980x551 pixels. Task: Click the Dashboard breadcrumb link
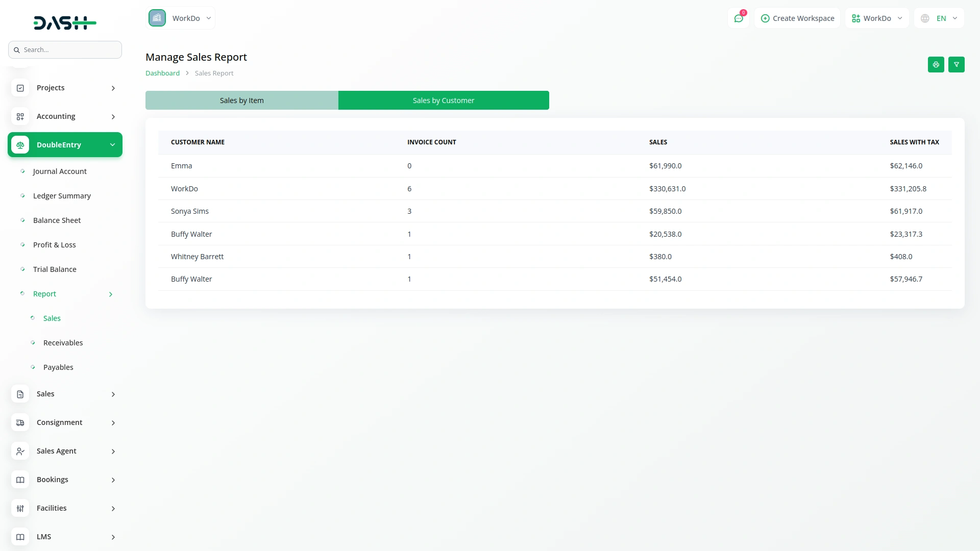(x=162, y=73)
